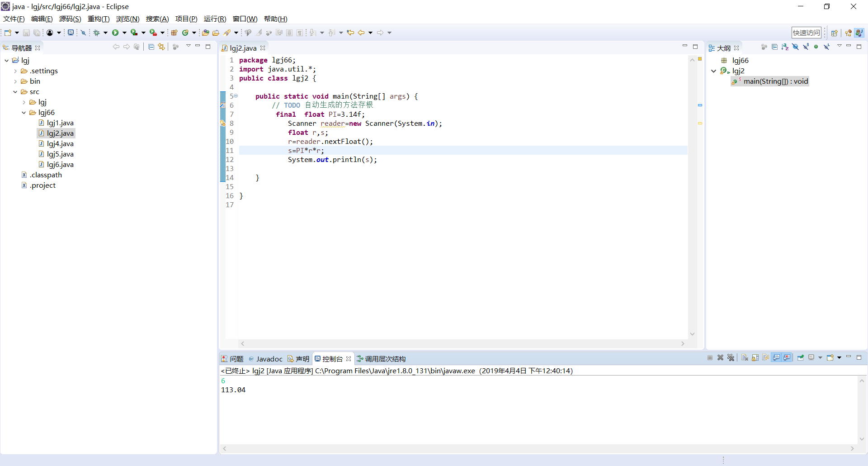868x466 pixels.
Task: Click Clear Console icon
Action: (x=745, y=358)
